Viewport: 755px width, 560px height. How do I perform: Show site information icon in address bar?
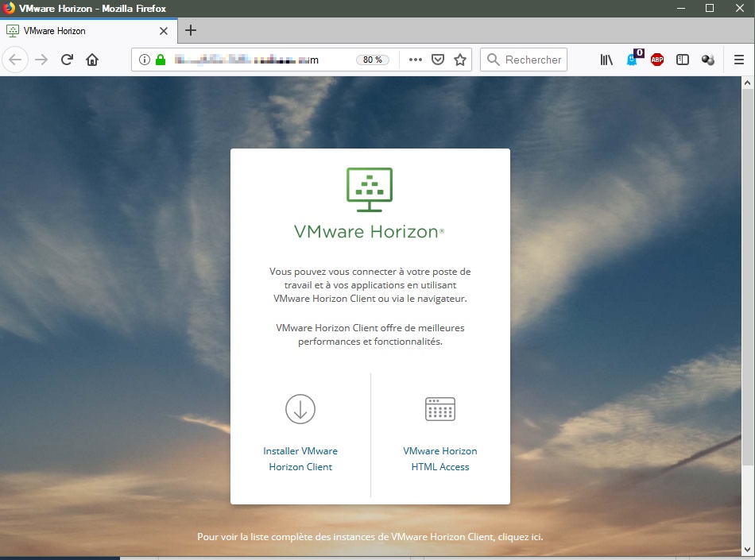tap(144, 60)
